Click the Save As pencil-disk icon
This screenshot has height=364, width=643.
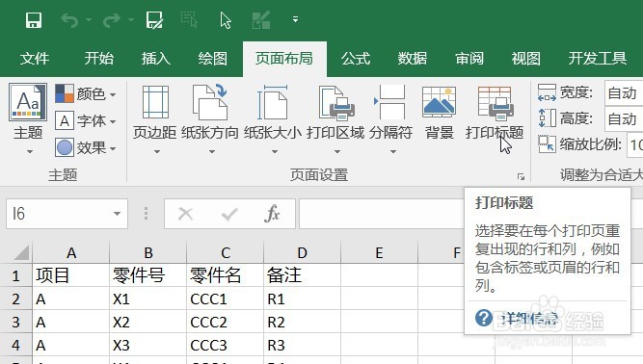coord(154,19)
